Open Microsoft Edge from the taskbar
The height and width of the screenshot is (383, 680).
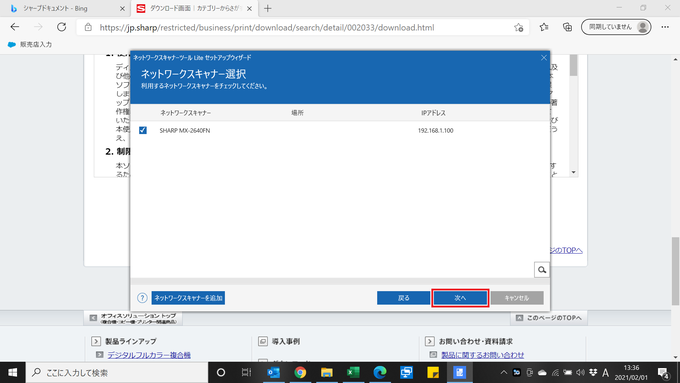[380, 373]
